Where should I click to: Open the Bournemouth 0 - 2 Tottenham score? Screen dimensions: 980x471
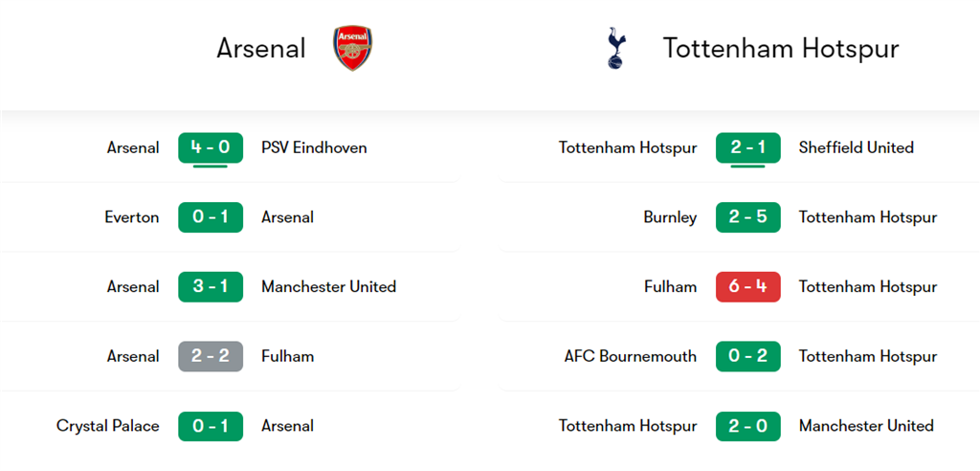pos(747,356)
